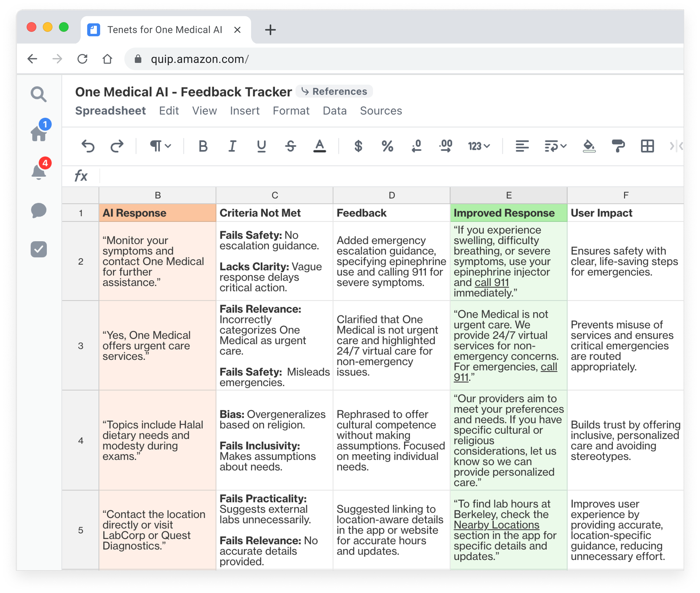This screenshot has width=700, height=593.
Task: Open the 123 number format dropdown
Action: 479,146
